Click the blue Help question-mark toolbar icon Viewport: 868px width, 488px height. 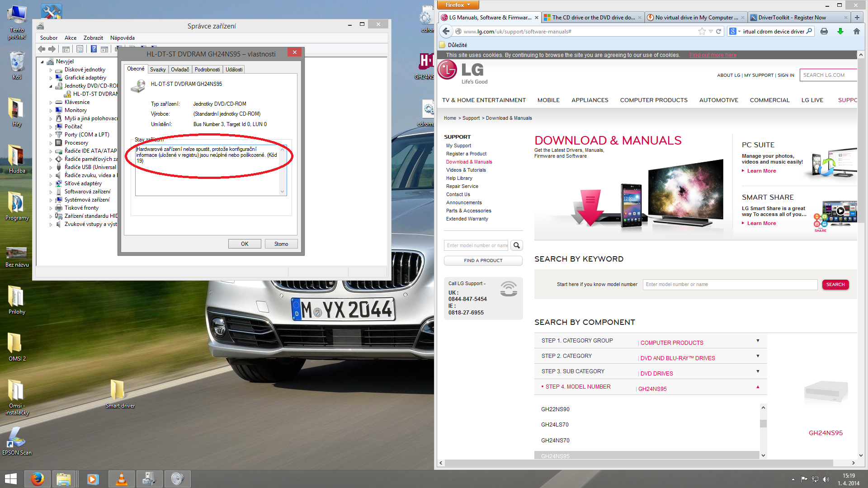coord(94,49)
